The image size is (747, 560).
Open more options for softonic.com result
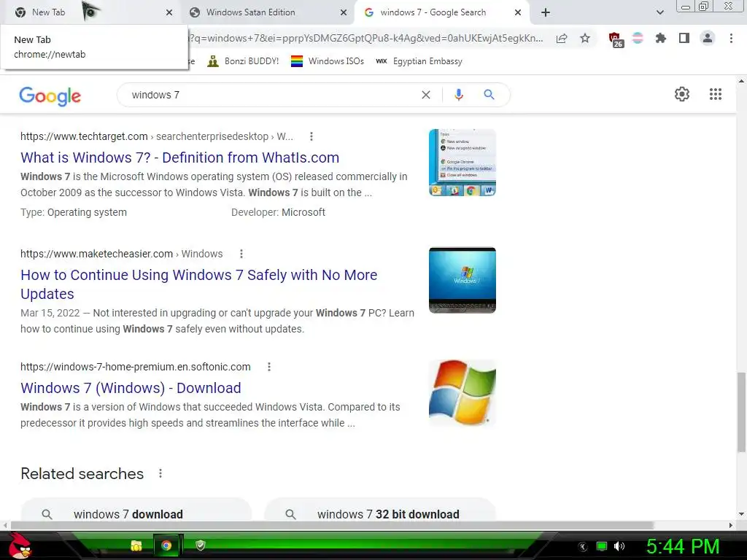[268, 367]
